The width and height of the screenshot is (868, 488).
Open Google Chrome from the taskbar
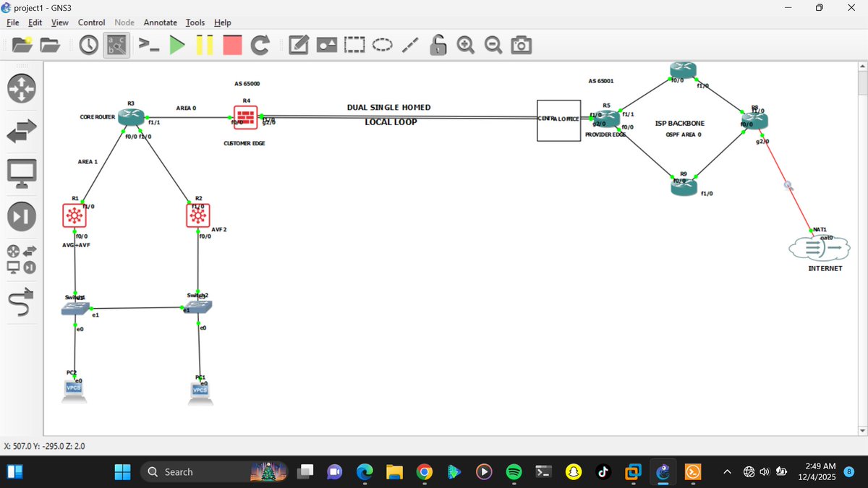(x=424, y=472)
